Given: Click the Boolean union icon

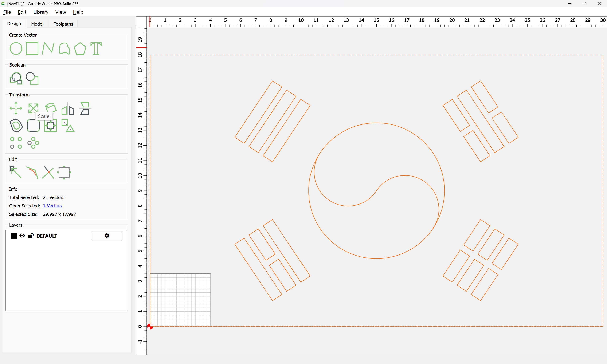Looking at the screenshot, I should pos(16,79).
